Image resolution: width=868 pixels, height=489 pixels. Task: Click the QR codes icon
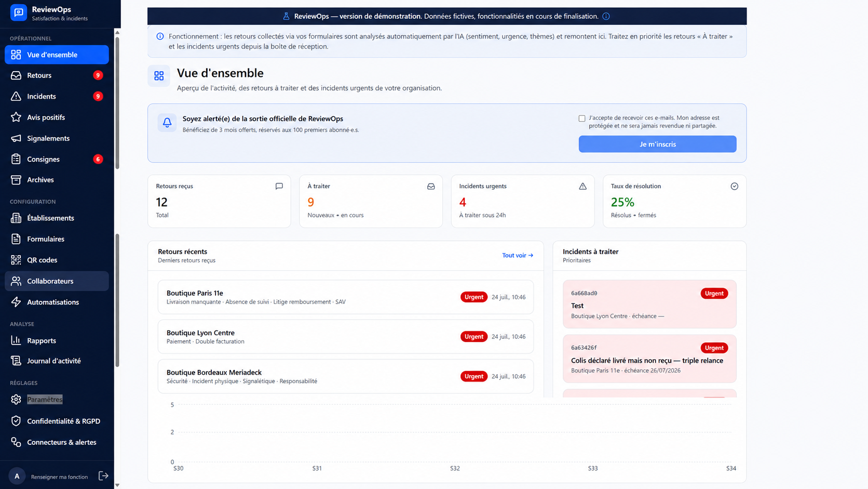(16, 260)
